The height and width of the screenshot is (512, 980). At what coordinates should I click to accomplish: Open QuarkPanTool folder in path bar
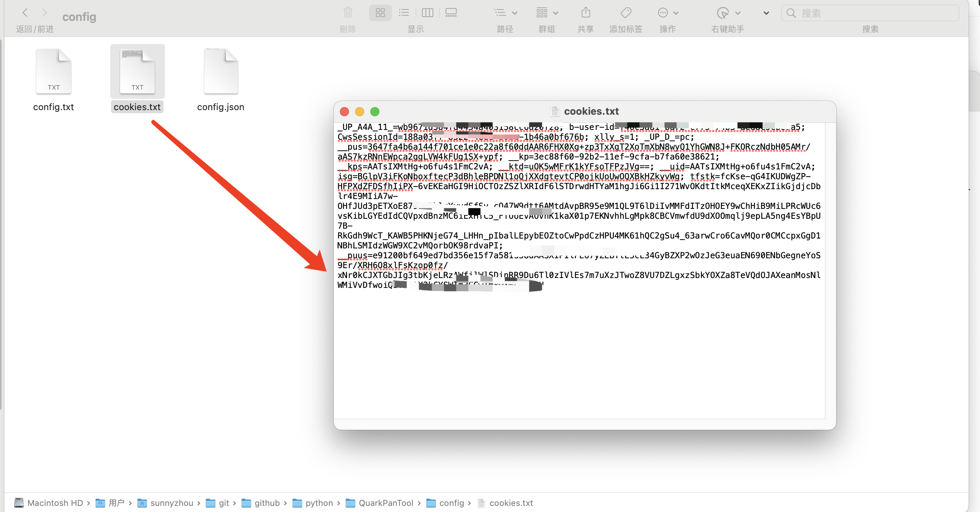pos(385,503)
